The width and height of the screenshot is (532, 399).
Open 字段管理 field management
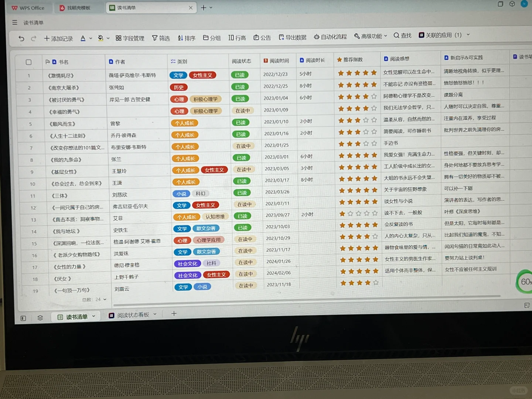click(130, 38)
